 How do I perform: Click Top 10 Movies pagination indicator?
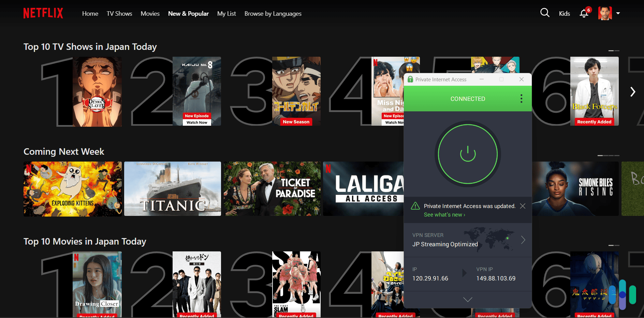point(614,245)
